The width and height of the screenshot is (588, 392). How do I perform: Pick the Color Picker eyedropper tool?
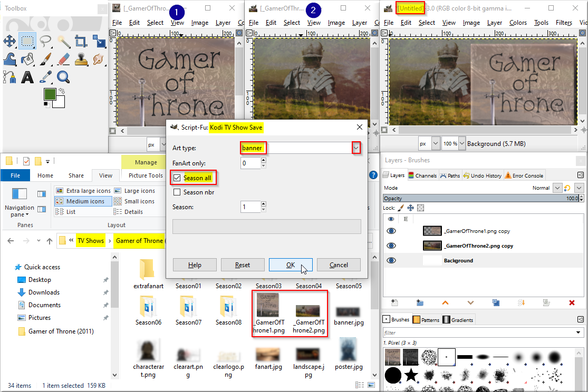click(x=46, y=77)
